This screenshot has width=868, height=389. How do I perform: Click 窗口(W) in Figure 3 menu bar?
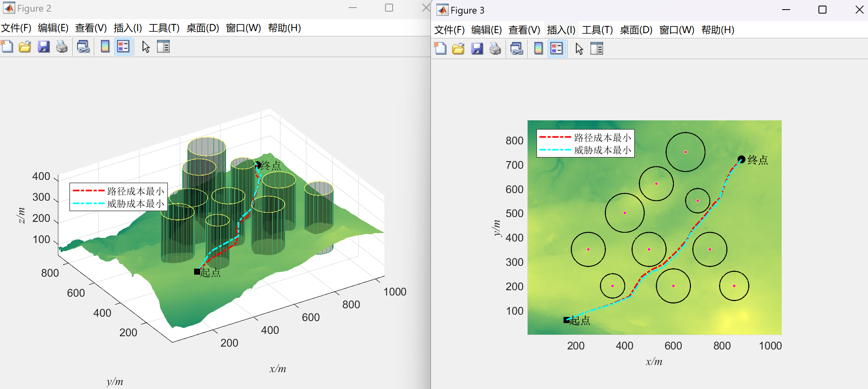tap(677, 30)
